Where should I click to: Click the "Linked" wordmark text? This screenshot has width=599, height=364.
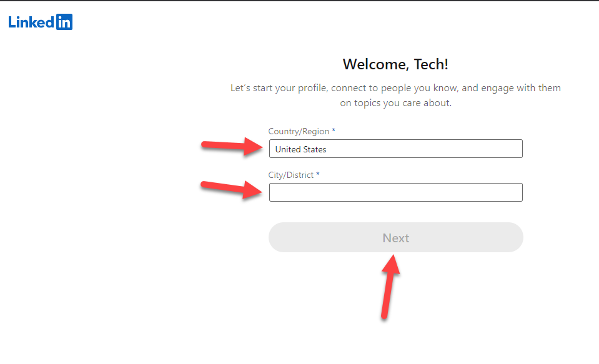pos(31,22)
